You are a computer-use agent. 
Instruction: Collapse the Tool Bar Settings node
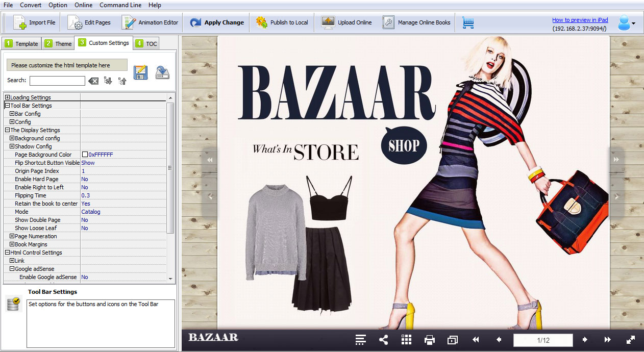pos(8,106)
